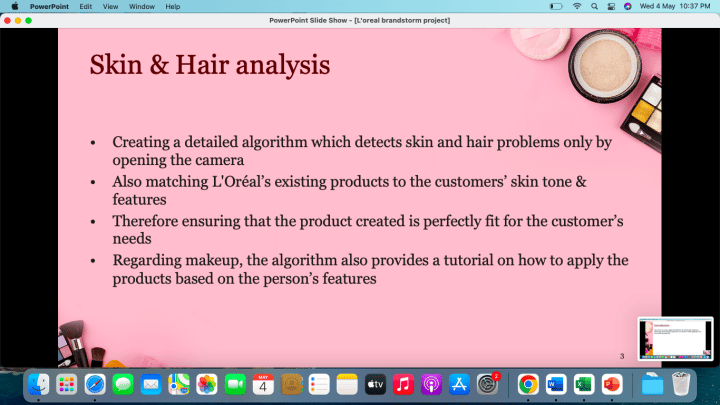The height and width of the screenshot is (405, 720).
Task: Click the screenshot preview thumbnail
Action: pos(675,339)
